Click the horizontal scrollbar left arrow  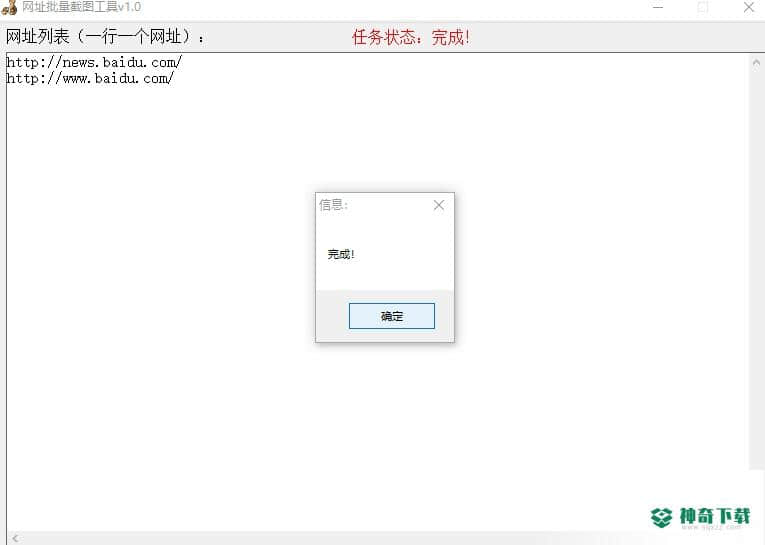coord(15,538)
